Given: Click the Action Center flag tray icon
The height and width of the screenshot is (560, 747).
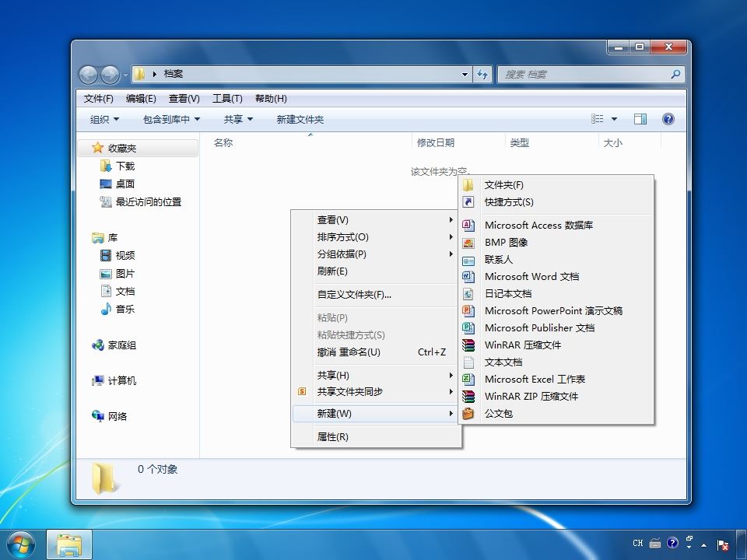Looking at the screenshot, I should (x=723, y=544).
